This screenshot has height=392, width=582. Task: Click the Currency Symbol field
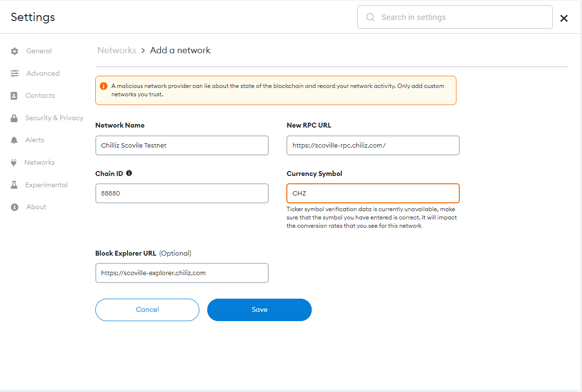[x=373, y=193]
